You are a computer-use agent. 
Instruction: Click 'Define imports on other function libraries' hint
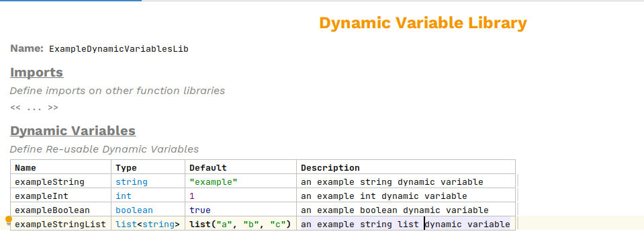coord(118,91)
